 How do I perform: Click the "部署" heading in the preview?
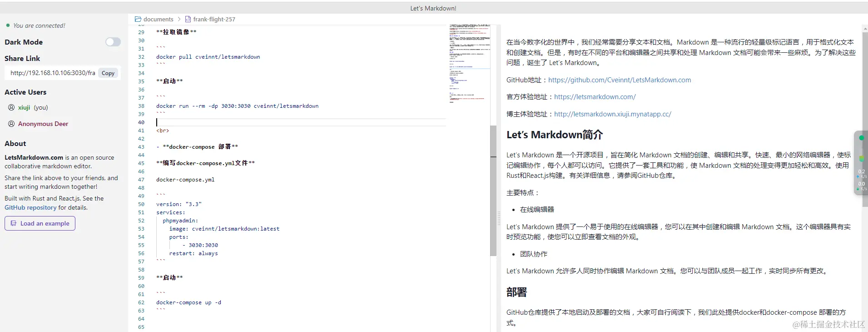(516, 292)
